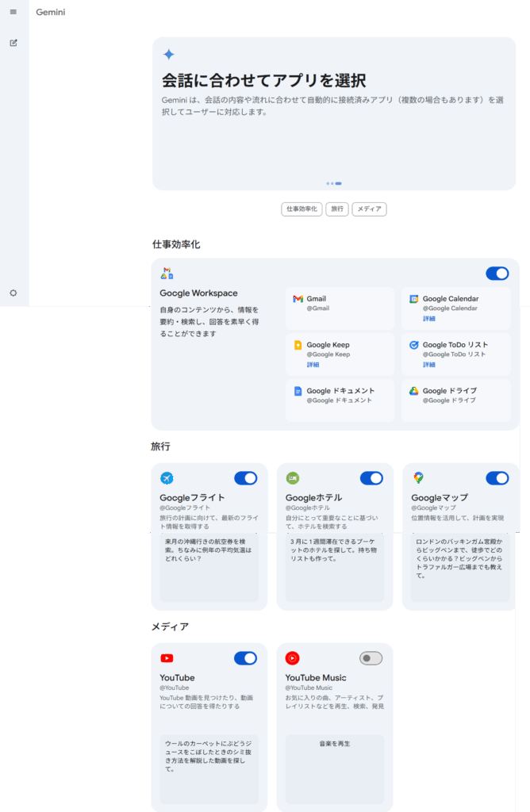
Task: Start a new chat with pencil icon
Action: click(x=13, y=43)
